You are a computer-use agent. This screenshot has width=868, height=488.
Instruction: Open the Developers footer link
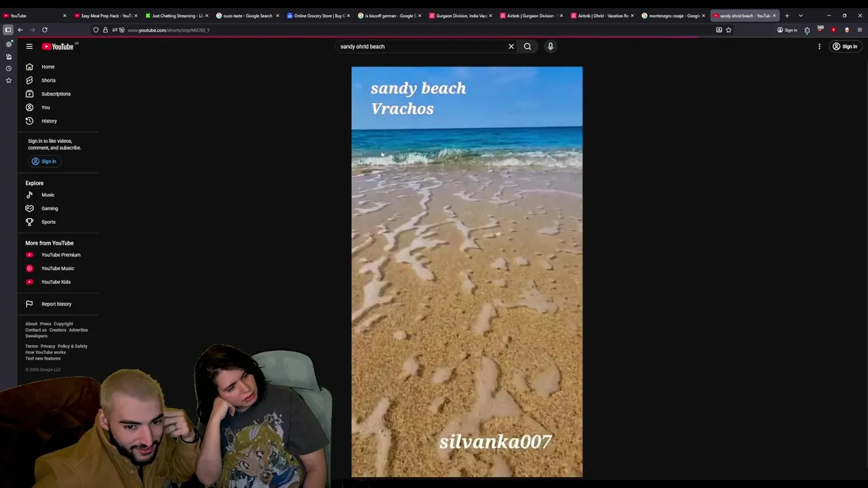37,336
